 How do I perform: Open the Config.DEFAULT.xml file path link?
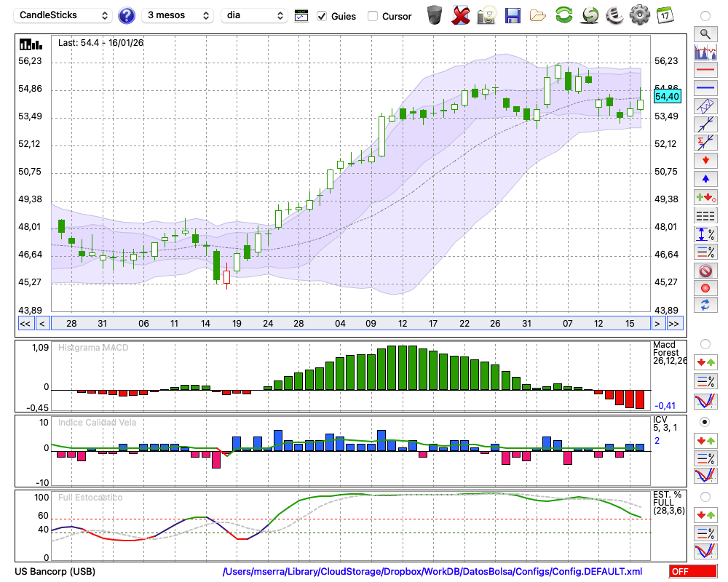(x=432, y=572)
